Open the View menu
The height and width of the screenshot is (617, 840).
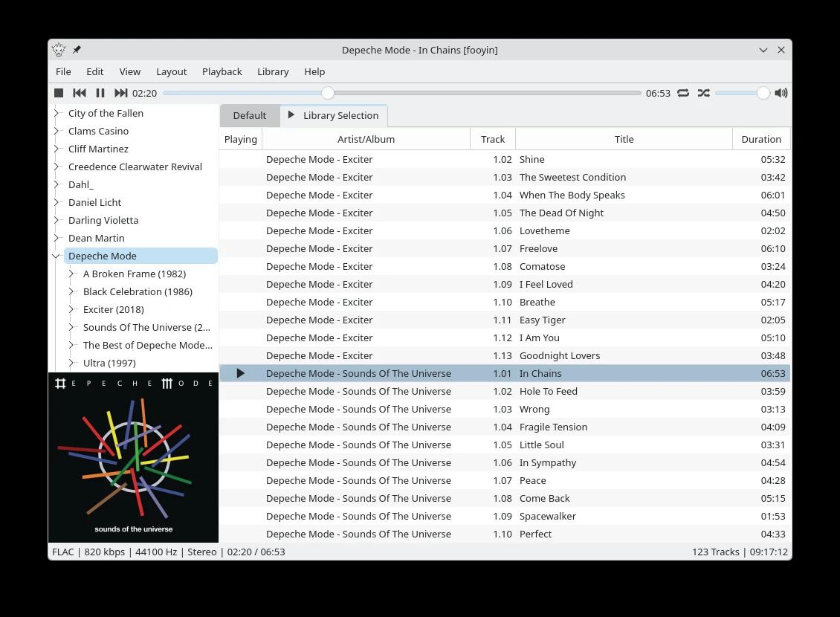(129, 72)
